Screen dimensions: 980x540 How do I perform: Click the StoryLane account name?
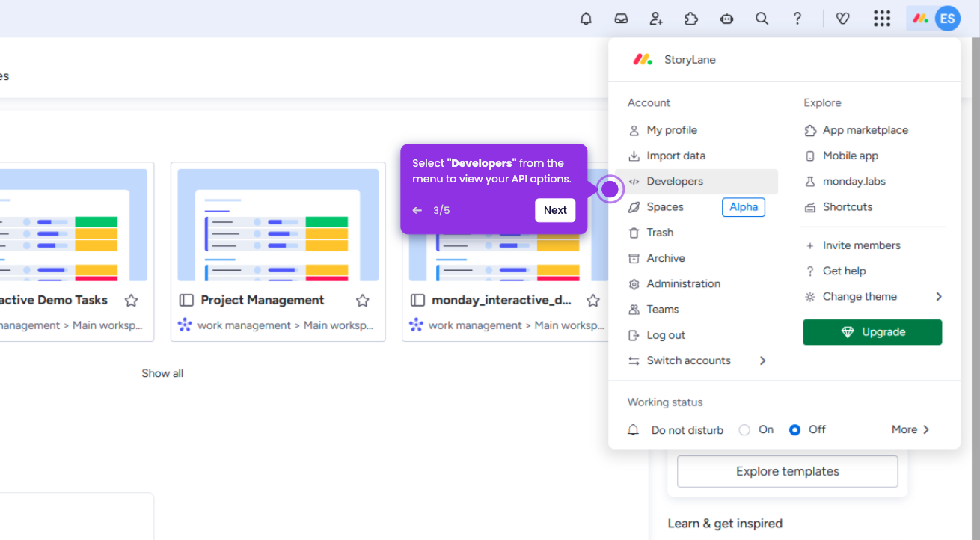[690, 60]
